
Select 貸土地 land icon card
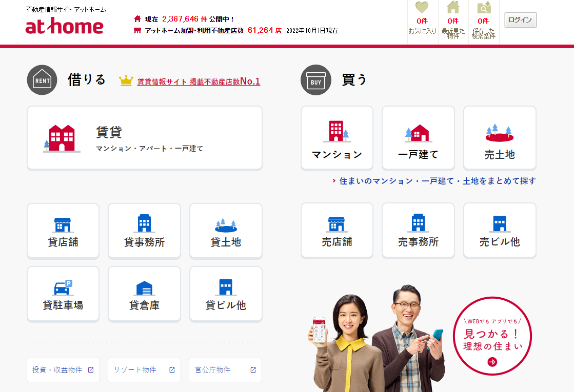(x=226, y=231)
